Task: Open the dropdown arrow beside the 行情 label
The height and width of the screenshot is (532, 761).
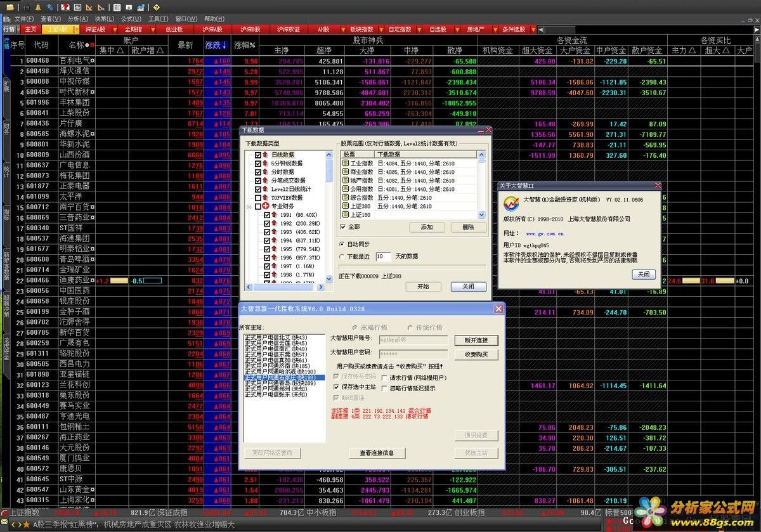Action: point(18,29)
